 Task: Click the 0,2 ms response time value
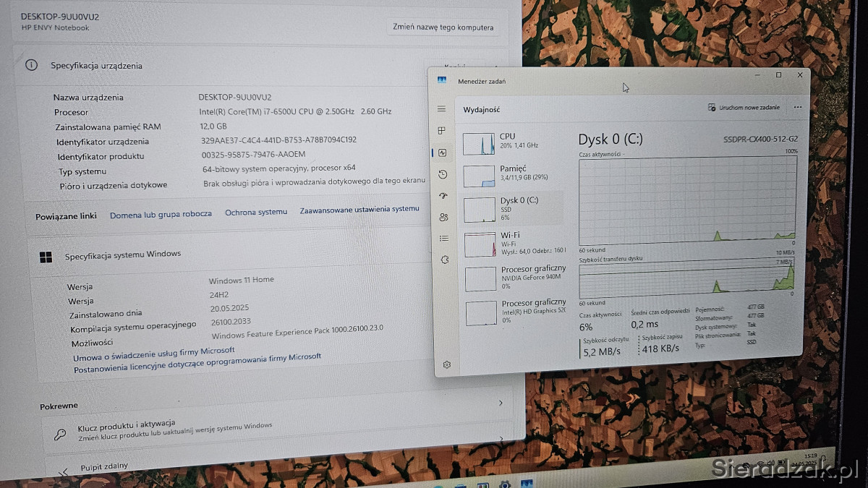tap(644, 325)
